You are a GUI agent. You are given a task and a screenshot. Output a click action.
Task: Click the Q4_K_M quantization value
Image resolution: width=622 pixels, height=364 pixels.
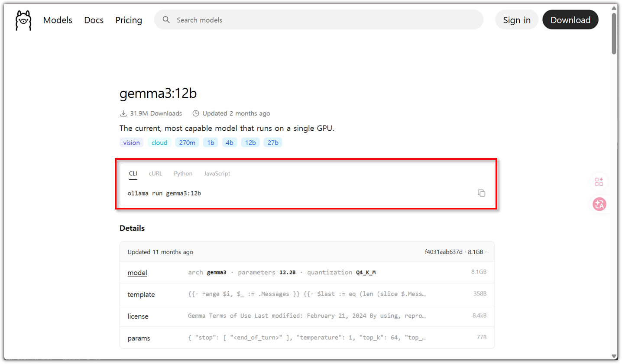pyautogui.click(x=366, y=273)
